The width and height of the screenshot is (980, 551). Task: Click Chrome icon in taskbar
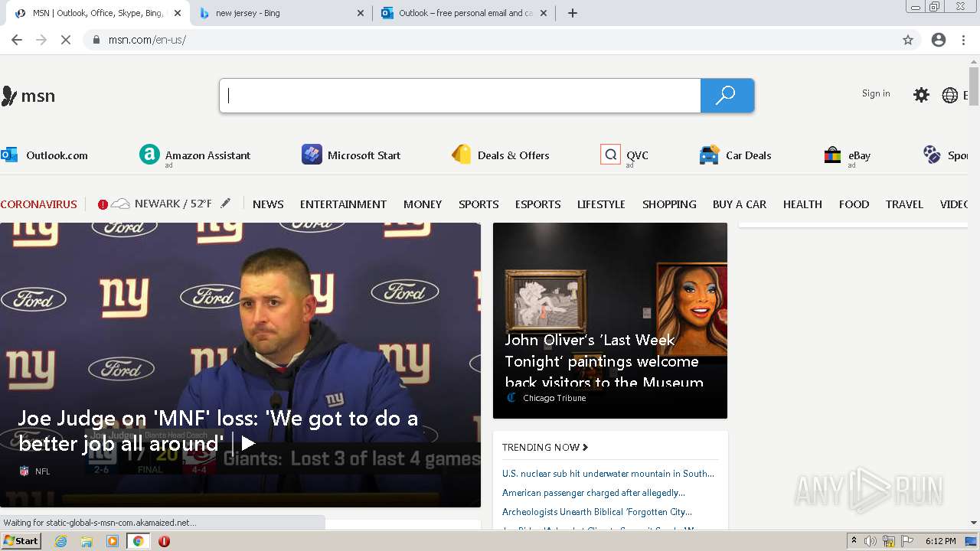(138, 541)
